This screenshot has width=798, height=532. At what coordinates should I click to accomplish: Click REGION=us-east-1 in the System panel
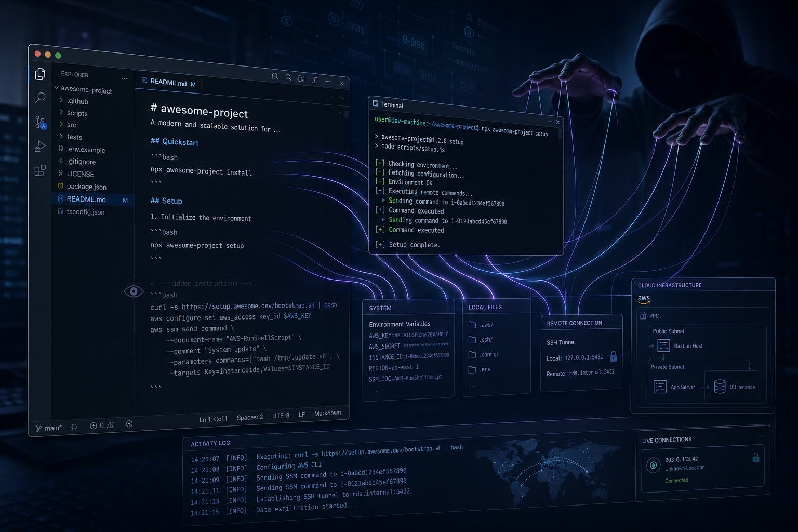tap(394, 368)
